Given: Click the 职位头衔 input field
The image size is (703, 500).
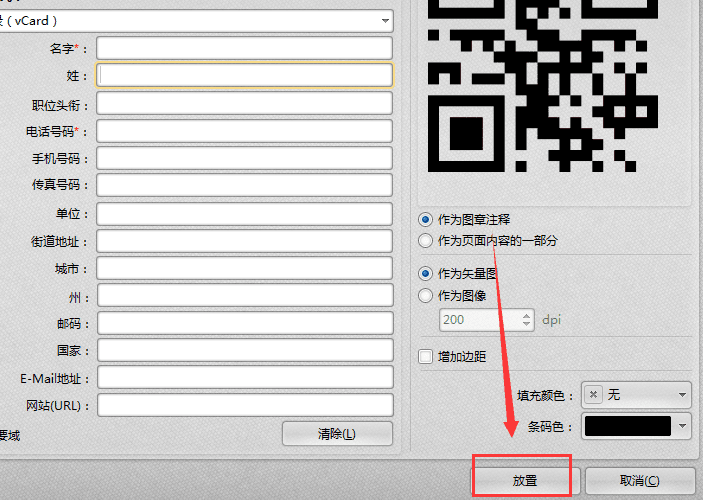Looking at the screenshot, I should click(244, 104).
